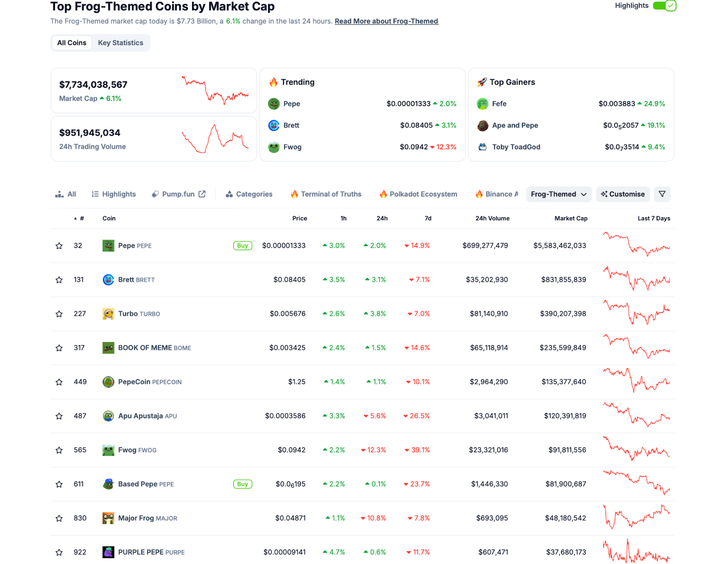Click the Customise button

[623, 194]
